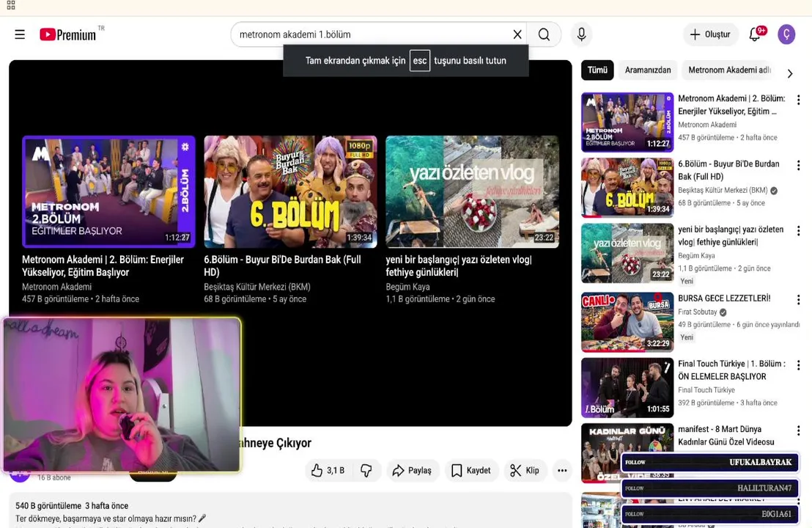Click Begüm Kaya channel name in sidebar
812x528 pixels.
pos(696,255)
